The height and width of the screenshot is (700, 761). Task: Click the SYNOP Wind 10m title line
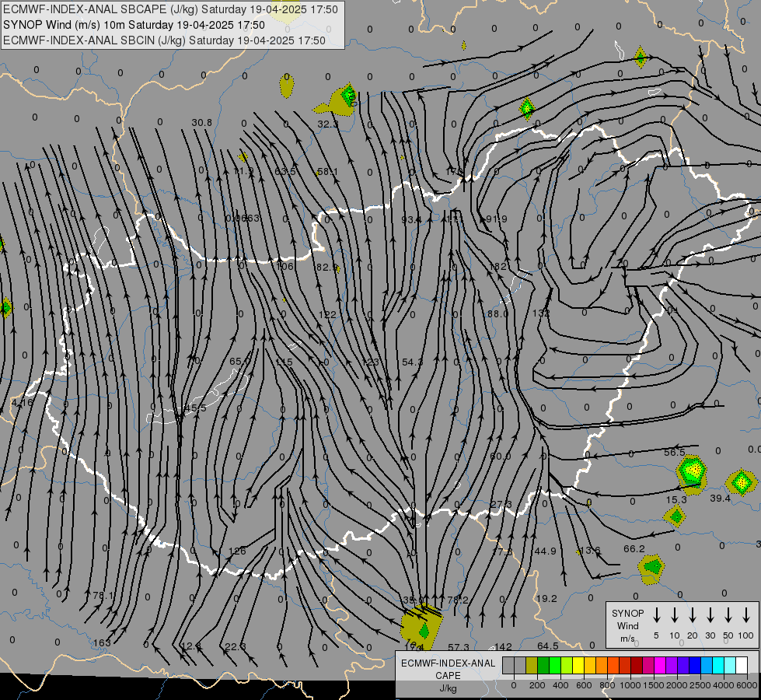[x=134, y=25]
